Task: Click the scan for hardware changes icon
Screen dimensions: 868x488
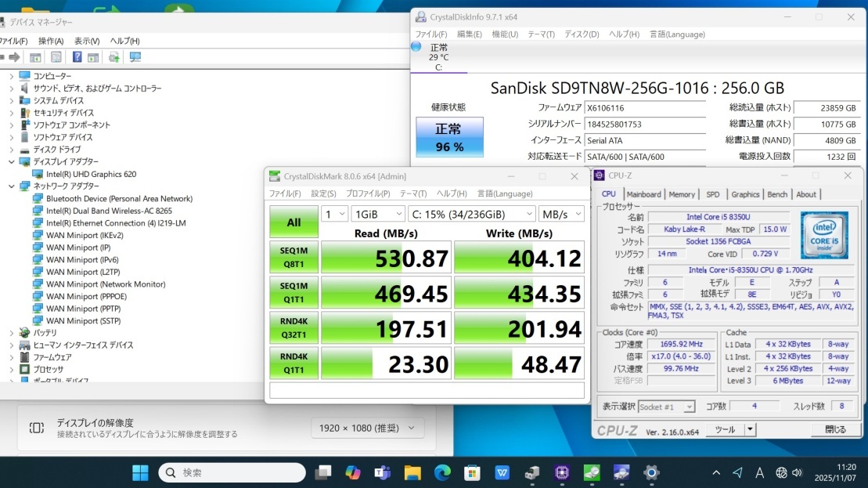Action: pos(135,57)
